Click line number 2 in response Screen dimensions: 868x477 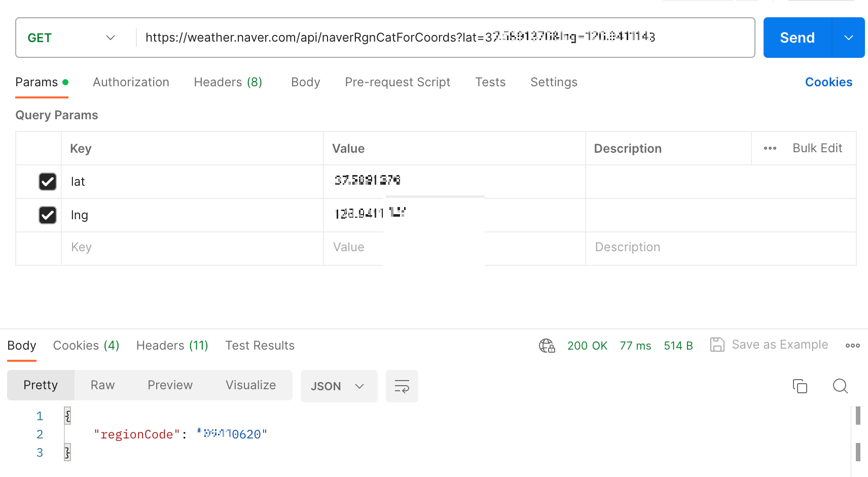tap(40, 434)
